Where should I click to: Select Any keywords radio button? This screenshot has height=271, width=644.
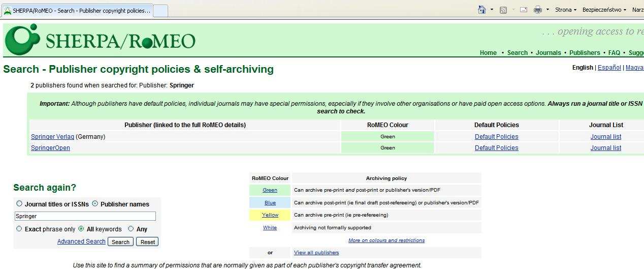tap(131, 229)
